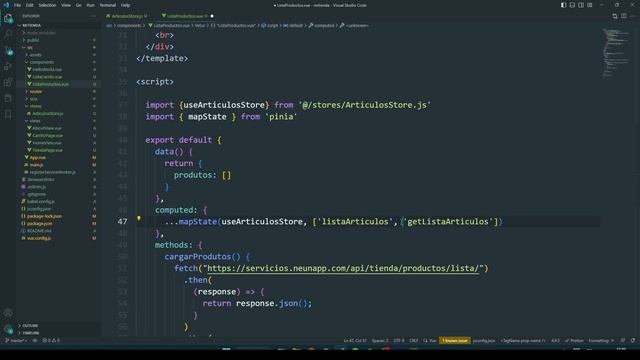Click the yellow known issue status item

coord(455,340)
